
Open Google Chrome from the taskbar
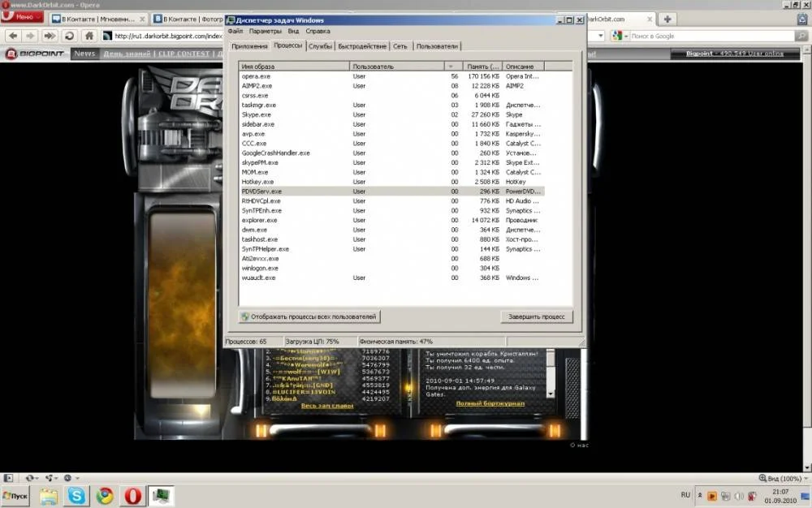pos(104,495)
